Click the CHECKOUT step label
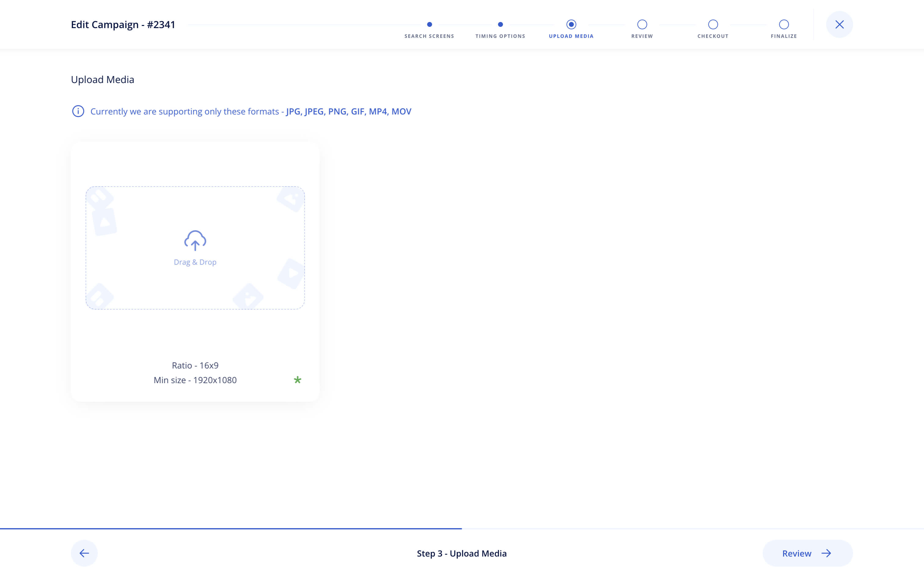The height and width of the screenshot is (577, 924). (713, 36)
